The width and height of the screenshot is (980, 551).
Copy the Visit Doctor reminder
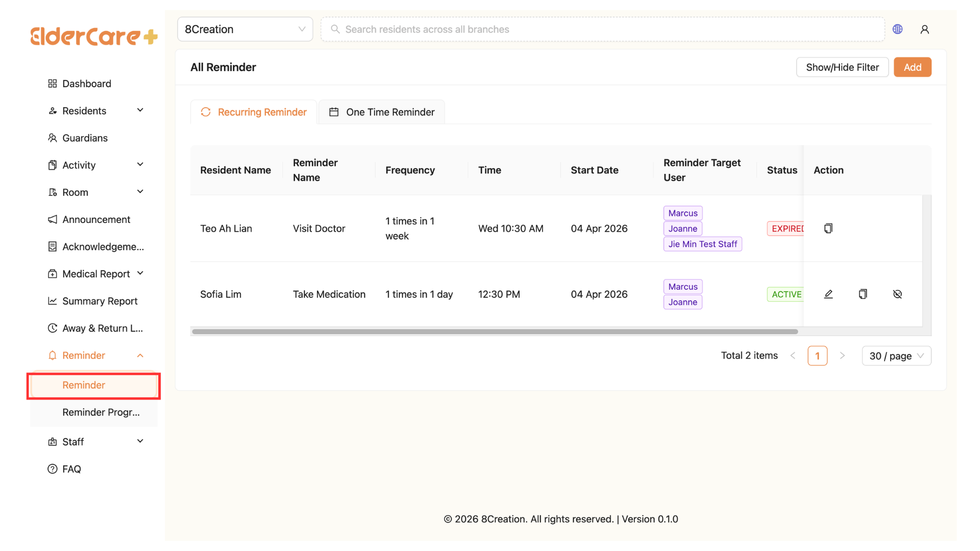(828, 228)
